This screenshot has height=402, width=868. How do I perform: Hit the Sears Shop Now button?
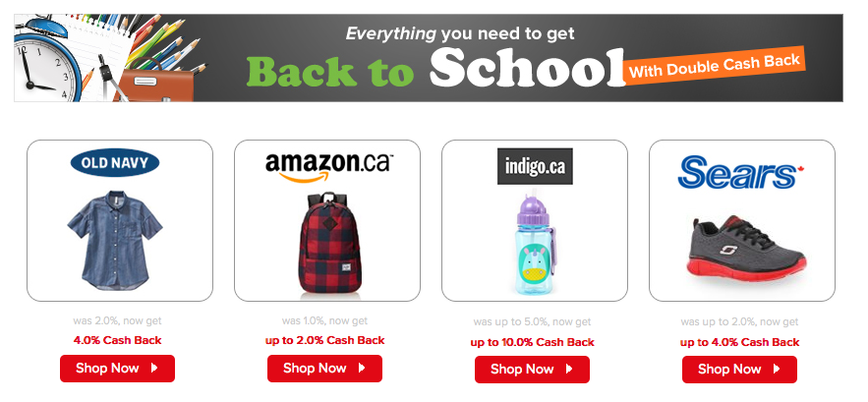pos(739,370)
